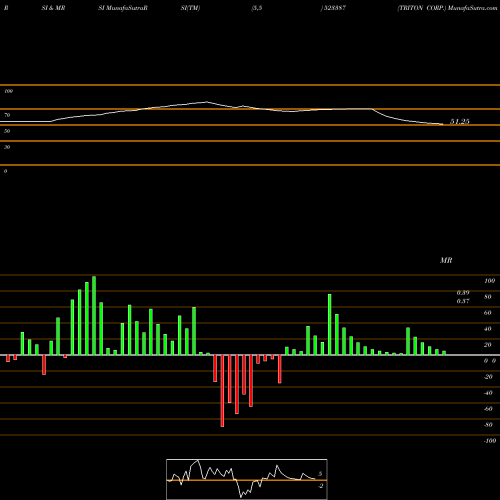The image size is (500, 500).
Task: Click the '(5,5' parameter text
Action: click(x=257, y=9)
